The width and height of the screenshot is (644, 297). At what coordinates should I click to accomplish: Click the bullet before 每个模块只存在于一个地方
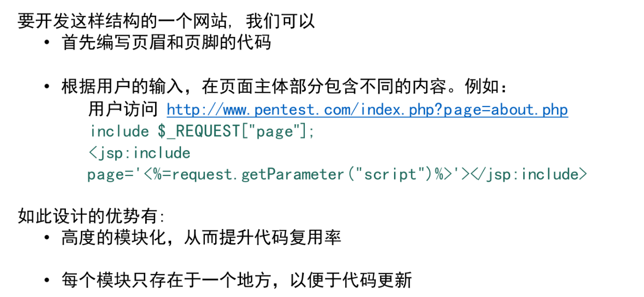click(x=48, y=280)
